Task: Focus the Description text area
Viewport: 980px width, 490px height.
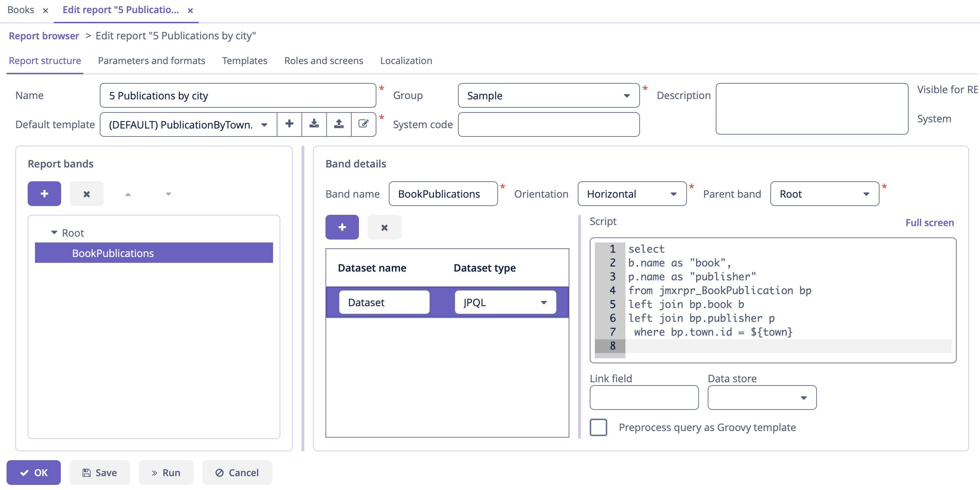Action: click(812, 109)
